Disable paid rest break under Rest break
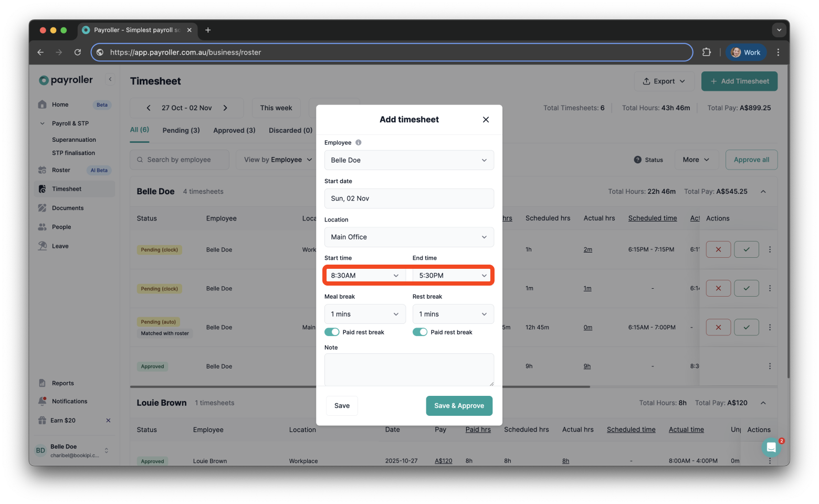819x504 pixels. click(419, 332)
